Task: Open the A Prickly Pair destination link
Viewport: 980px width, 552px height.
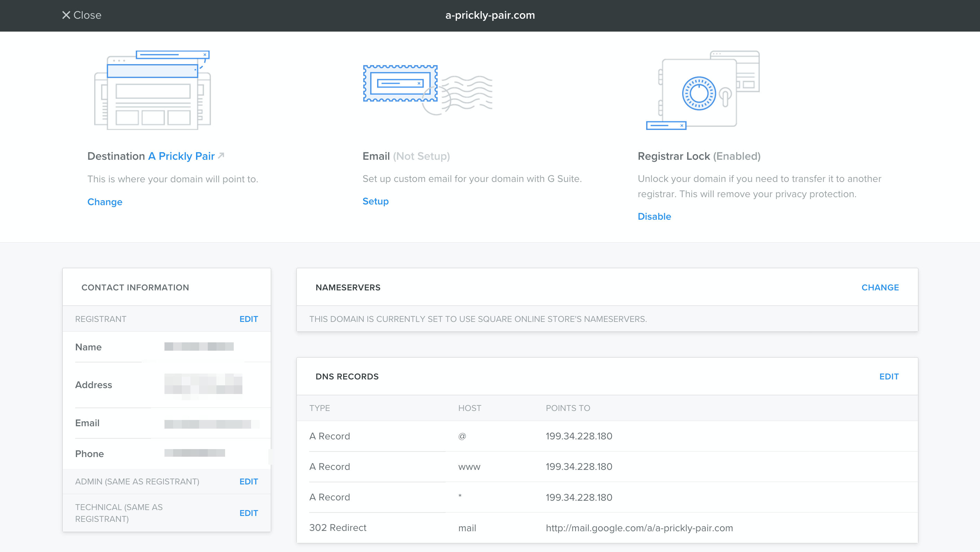Action: pyautogui.click(x=181, y=156)
